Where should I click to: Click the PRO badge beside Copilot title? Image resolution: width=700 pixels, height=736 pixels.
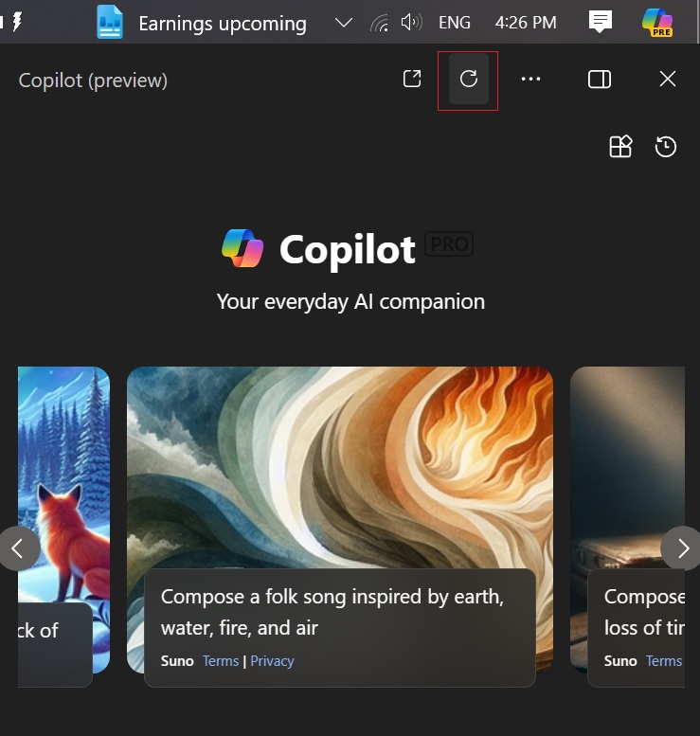[449, 244]
